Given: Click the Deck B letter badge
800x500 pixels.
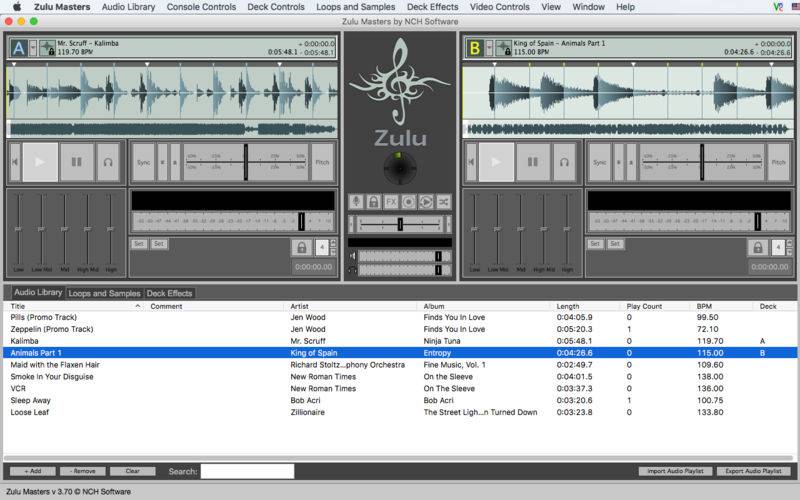Looking at the screenshot, I should click(475, 48).
